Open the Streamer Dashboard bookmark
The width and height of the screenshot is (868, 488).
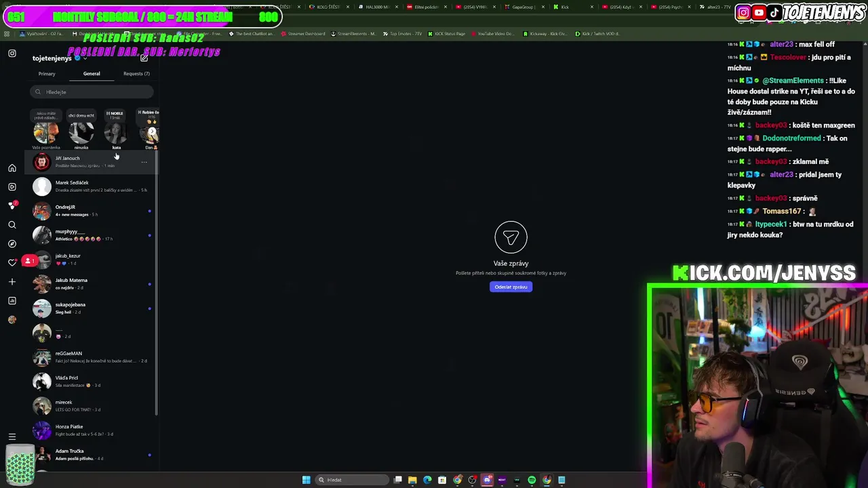coord(303,34)
